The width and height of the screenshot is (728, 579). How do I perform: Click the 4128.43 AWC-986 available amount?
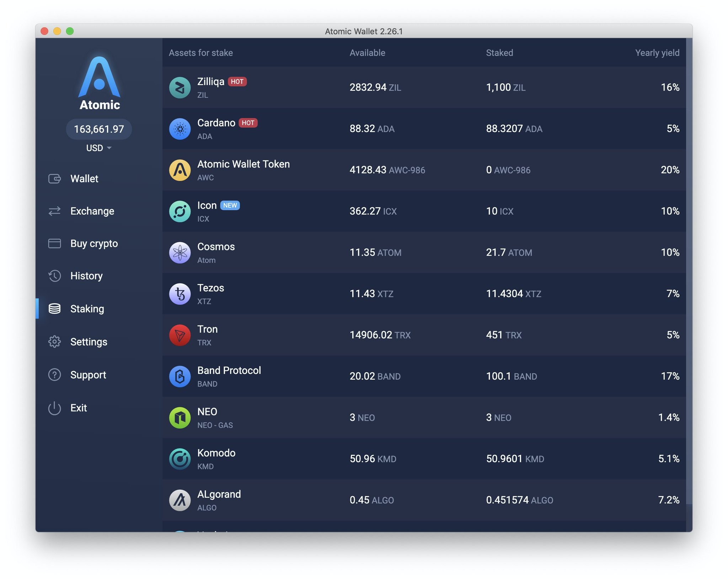[387, 170]
